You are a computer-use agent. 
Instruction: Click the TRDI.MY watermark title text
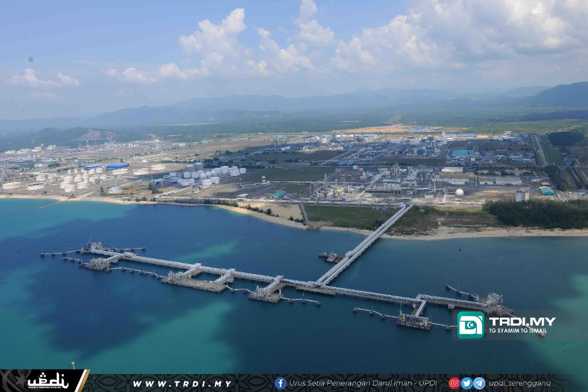522,321
